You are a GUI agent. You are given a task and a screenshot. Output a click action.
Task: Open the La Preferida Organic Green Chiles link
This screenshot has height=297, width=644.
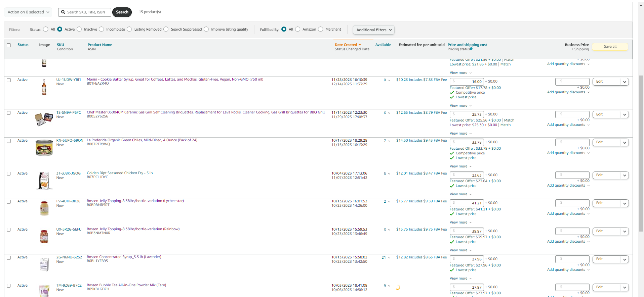[142, 140]
